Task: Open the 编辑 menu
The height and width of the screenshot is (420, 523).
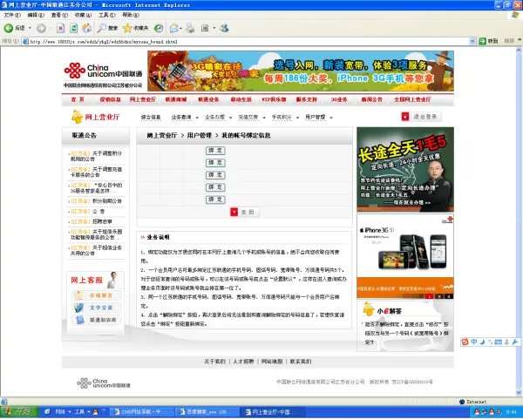Action: click(36, 15)
